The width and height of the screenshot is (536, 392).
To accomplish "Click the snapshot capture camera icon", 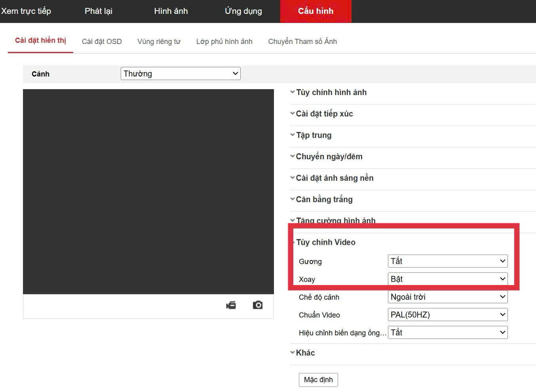I will tap(258, 305).
